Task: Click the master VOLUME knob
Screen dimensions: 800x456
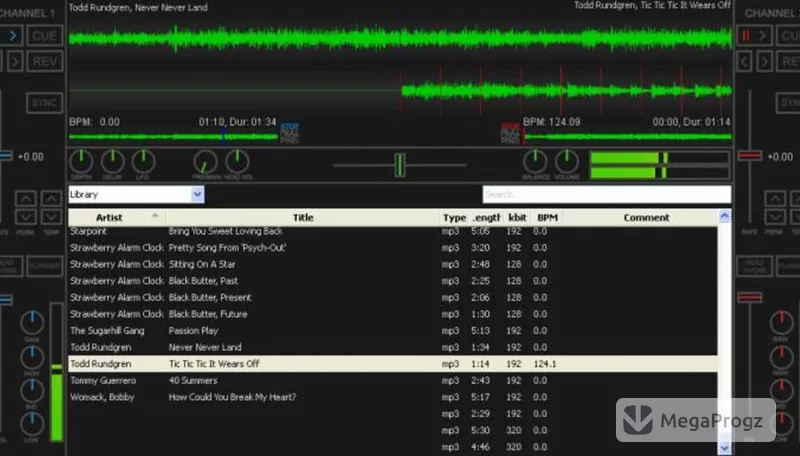Action: pyautogui.click(x=566, y=162)
